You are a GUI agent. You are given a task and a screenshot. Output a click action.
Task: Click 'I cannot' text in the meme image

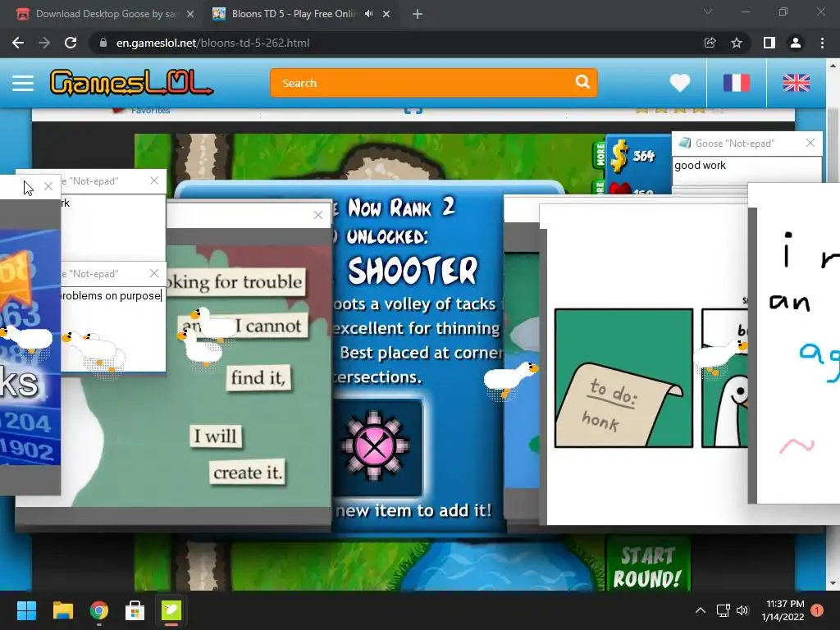point(268,326)
